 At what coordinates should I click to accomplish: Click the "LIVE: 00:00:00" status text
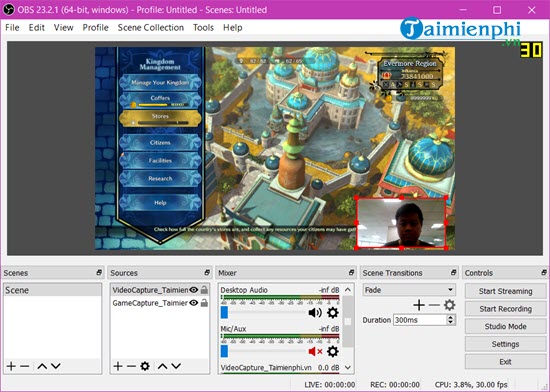(329, 385)
